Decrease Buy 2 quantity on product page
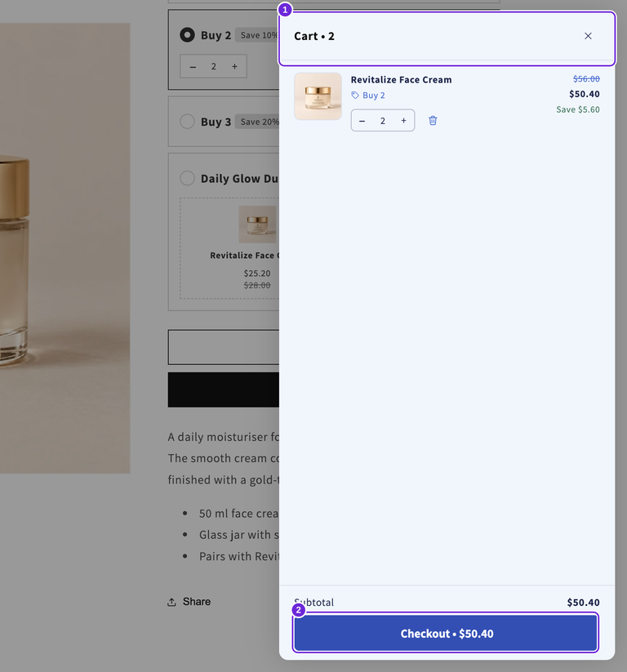The height and width of the screenshot is (672, 627). click(x=193, y=66)
